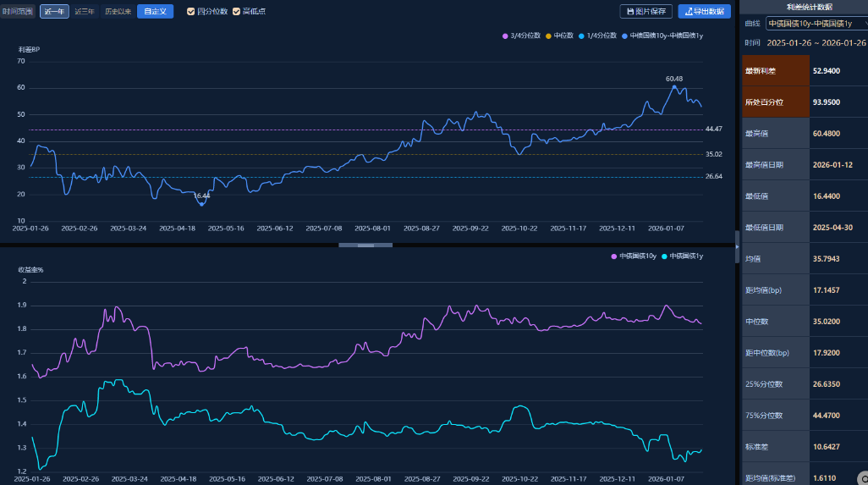Uncheck the 四分位数 checkbox
Screen dimensions: 868x485
coord(191,12)
